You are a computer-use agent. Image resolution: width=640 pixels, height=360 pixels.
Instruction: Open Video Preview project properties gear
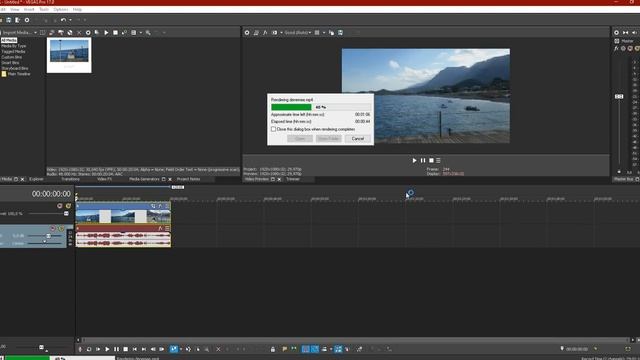click(247, 33)
